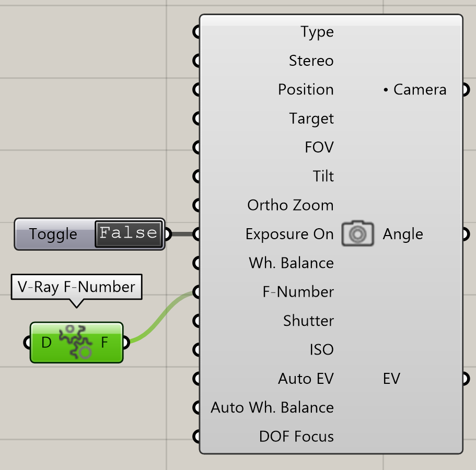Click the Type input grip
Screen dimensions: 476x470
coord(196,31)
